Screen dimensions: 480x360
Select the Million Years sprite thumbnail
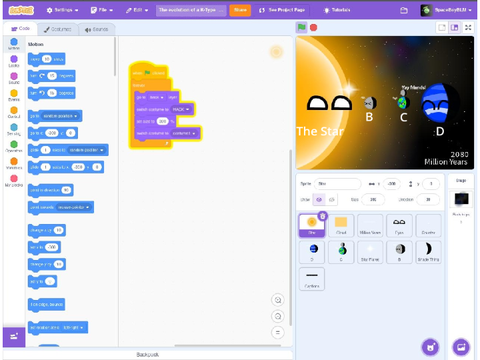370,226
